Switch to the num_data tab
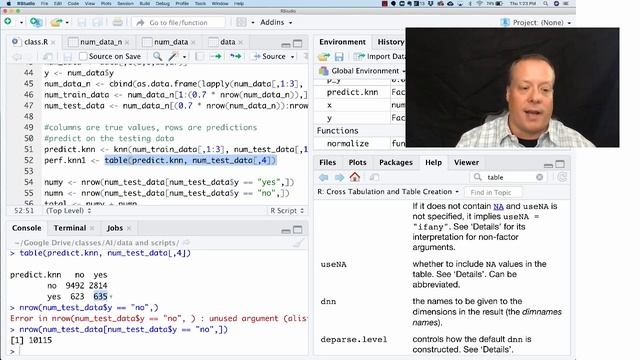Viewport: 640px width, 360px height. pyautogui.click(x=171, y=42)
